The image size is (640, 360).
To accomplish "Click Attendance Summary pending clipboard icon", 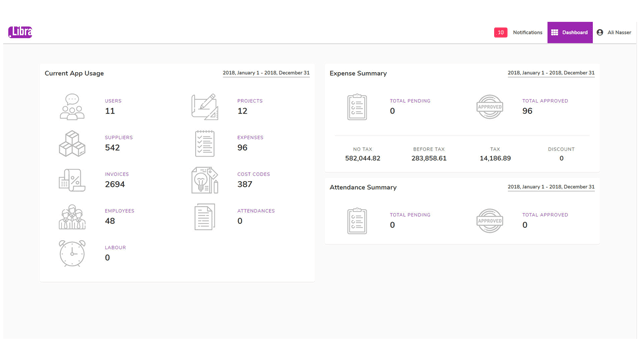I will pos(357,221).
